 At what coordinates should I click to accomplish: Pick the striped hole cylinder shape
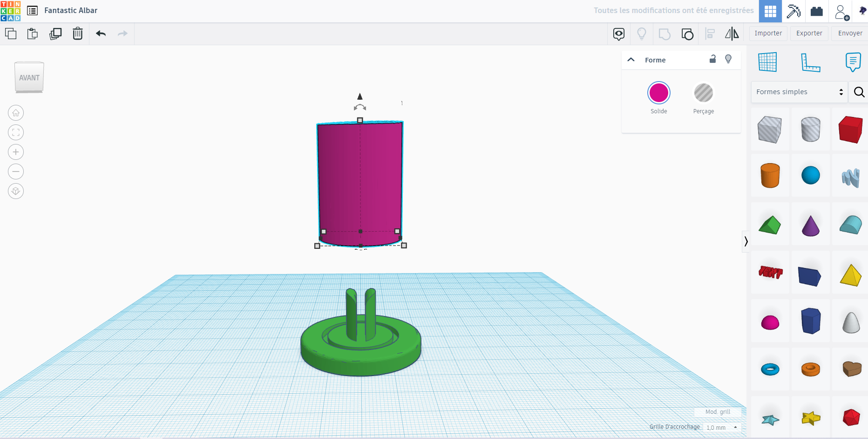(811, 130)
